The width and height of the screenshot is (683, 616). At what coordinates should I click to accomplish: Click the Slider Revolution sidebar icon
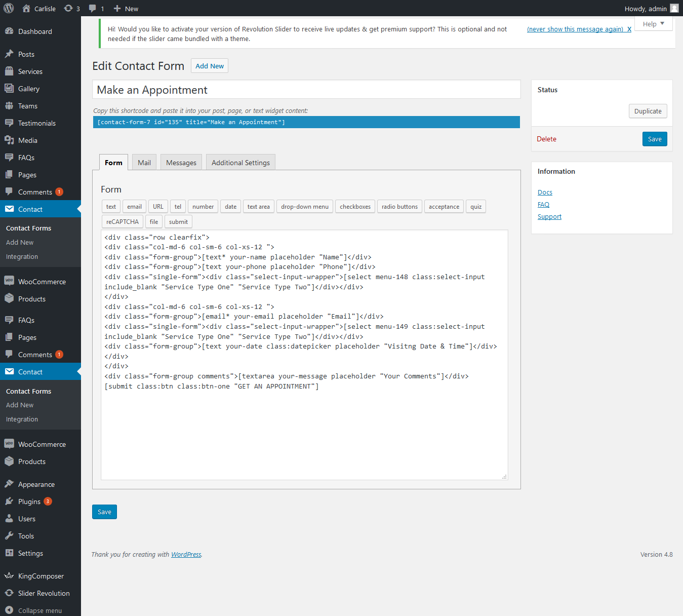tap(9, 593)
